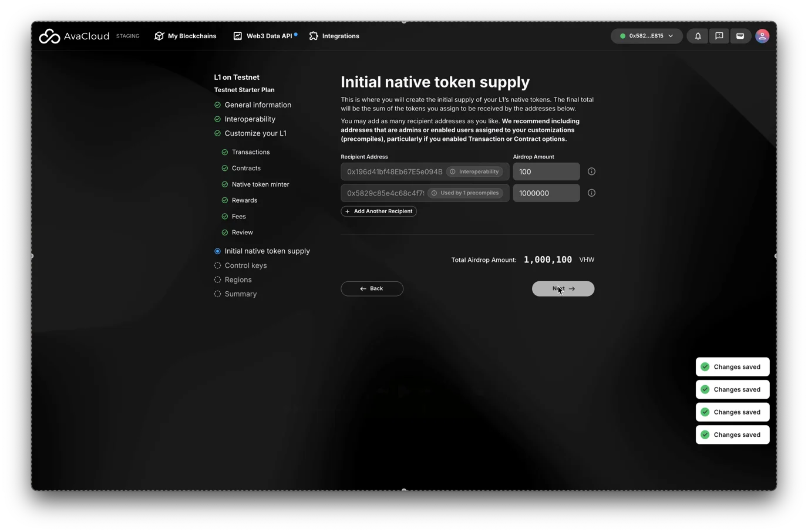
Task: Click the Back button
Action: (x=372, y=288)
